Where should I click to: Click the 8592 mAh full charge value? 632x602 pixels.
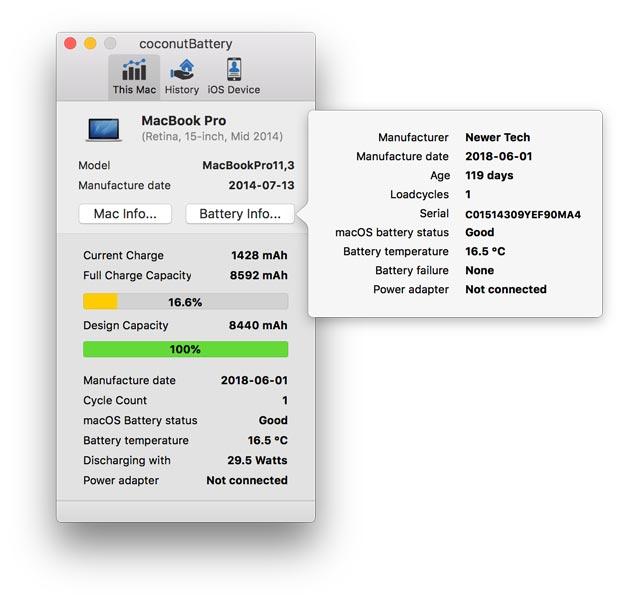[259, 275]
